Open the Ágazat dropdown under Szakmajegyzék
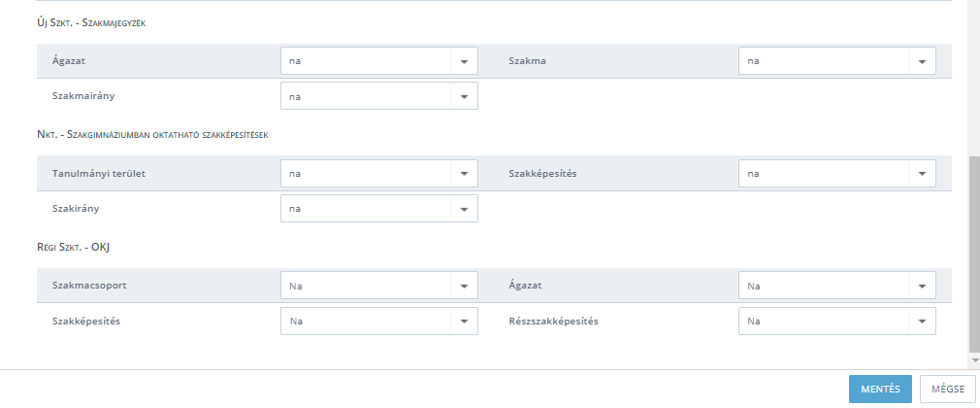This screenshot has width=980, height=408. pyautogui.click(x=378, y=61)
